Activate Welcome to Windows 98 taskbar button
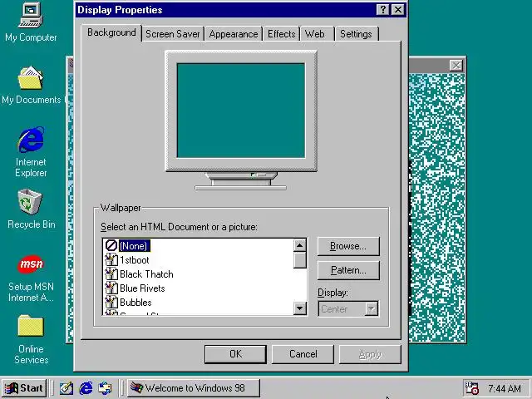The width and height of the screenshot is (532, 399). coord(194,388)
